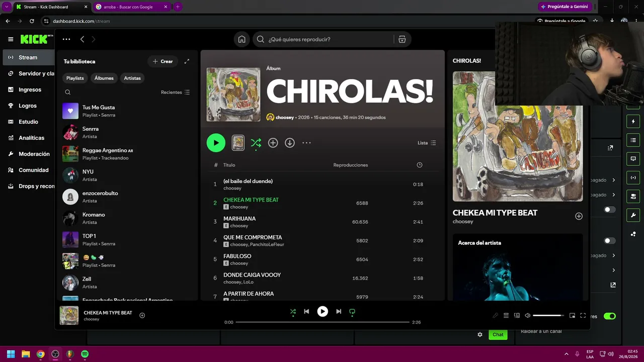Save CHIROLAS! album to library with plus icon
This screenshot has width=644, height=362.
[x=273, y=143]
